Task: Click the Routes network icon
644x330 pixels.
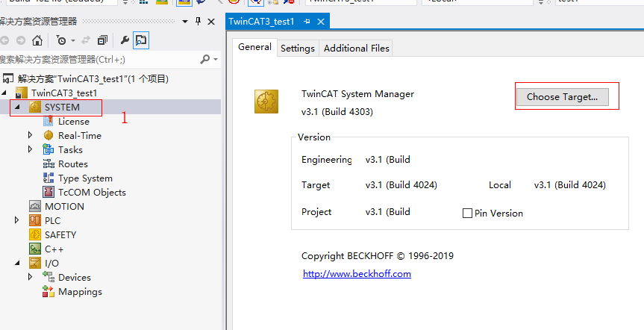Action: (x=49, y=164)
